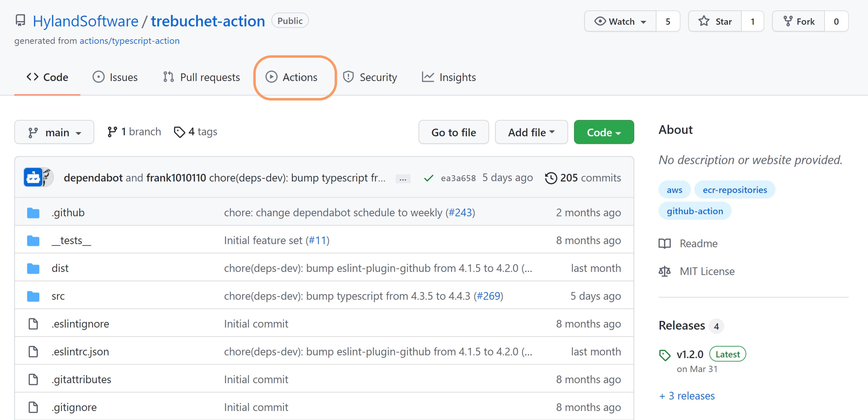This screenshot has width=868, height=420.
Task: Click Go to file button
Action: 453,132
